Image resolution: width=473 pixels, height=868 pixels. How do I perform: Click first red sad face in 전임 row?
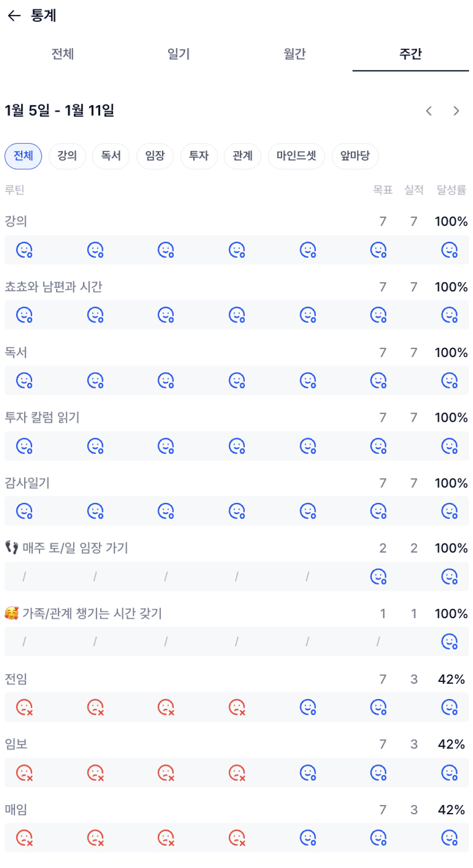tap(24, 708)
